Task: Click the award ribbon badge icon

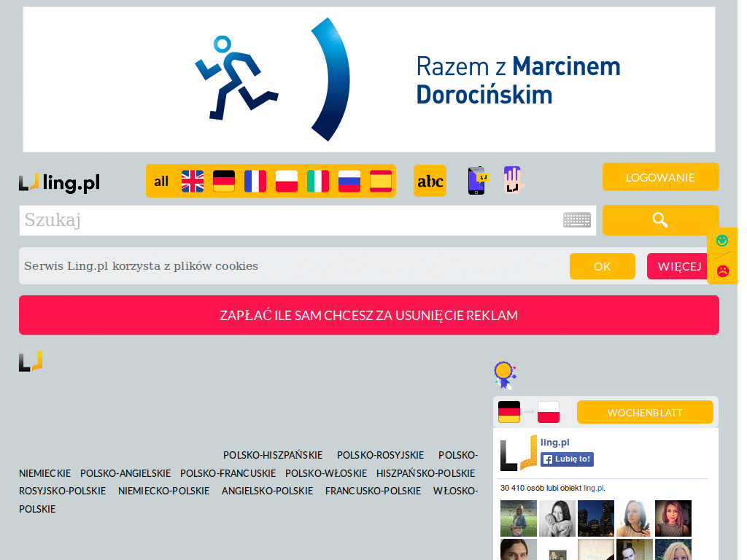Action: pyautogui.click(x=505, y=374)
